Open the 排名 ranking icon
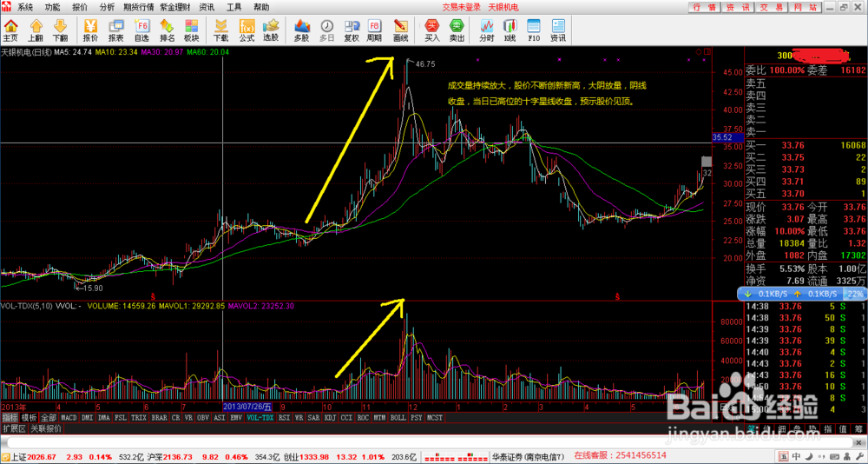Screen dimensions: 868x464 point(167,30)
